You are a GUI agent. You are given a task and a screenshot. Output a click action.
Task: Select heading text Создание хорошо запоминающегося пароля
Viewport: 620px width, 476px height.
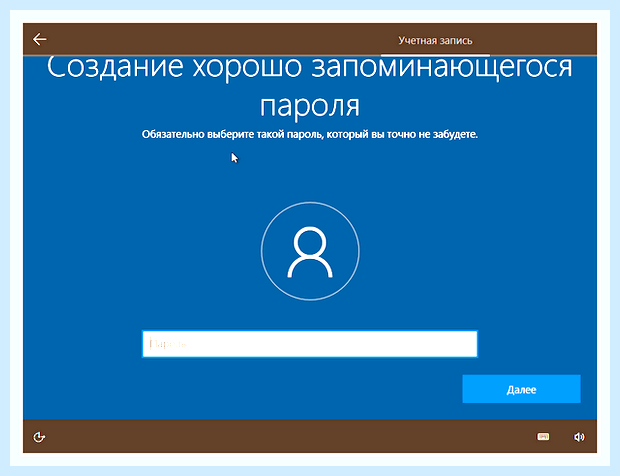[310, 87]
